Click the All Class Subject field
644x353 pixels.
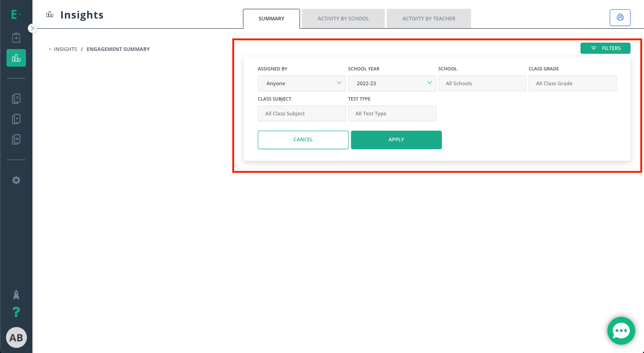[x=302, y=113]
